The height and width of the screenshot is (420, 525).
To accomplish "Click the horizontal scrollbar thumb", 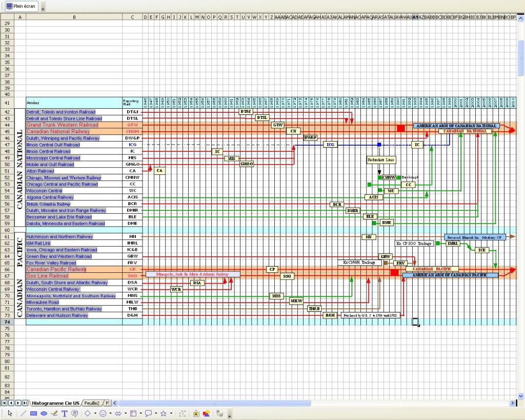I will 215,403.
